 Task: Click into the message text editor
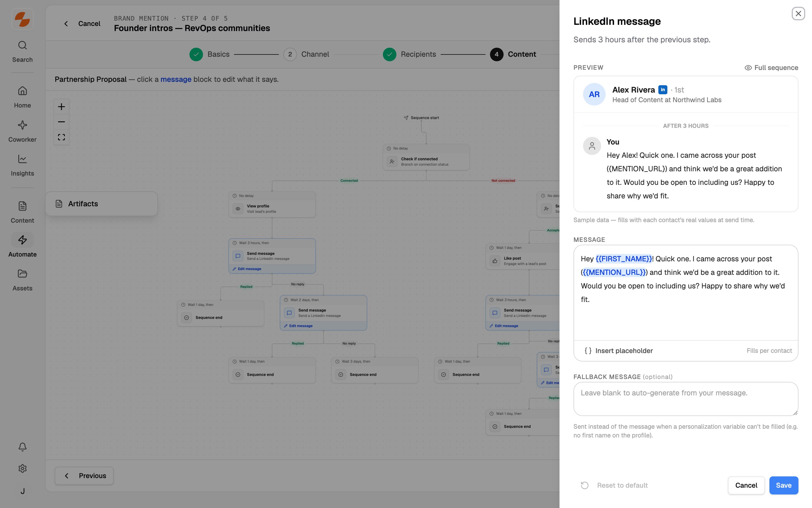tap(685, 293)
